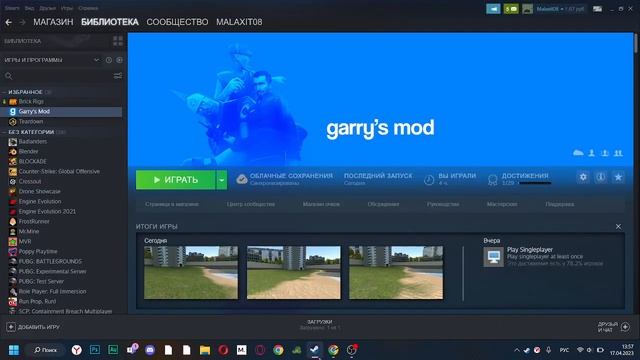Screen dimensions: 640x360
Task: Open Страница в магазине link
Action: [172, 204]
